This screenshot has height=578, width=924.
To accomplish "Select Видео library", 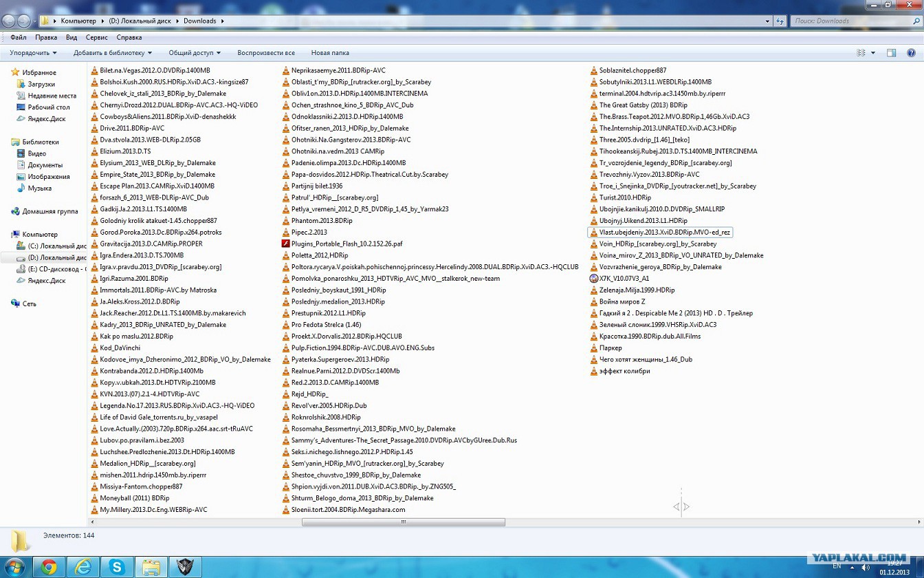I will tap(37, 153).
